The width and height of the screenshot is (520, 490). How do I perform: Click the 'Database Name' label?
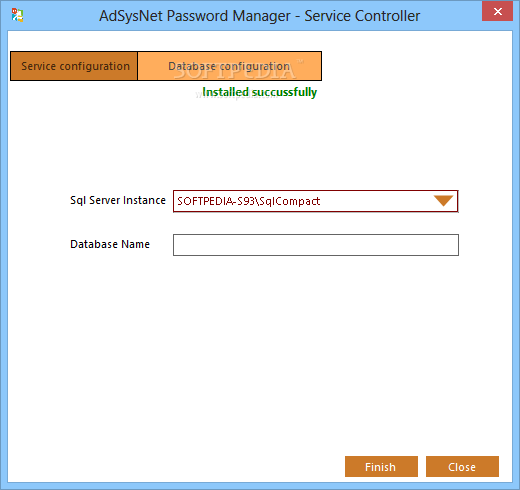(110, 244)
